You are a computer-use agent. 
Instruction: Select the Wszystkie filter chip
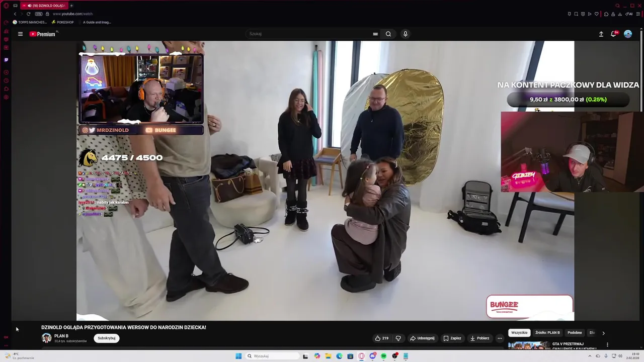click(519, 333)
